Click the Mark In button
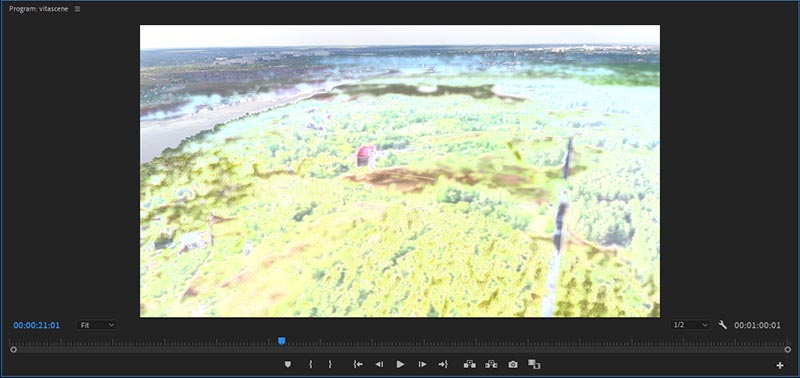Image resolution: width=800 pixels, height=378 pixels. (x=310, y=364)
